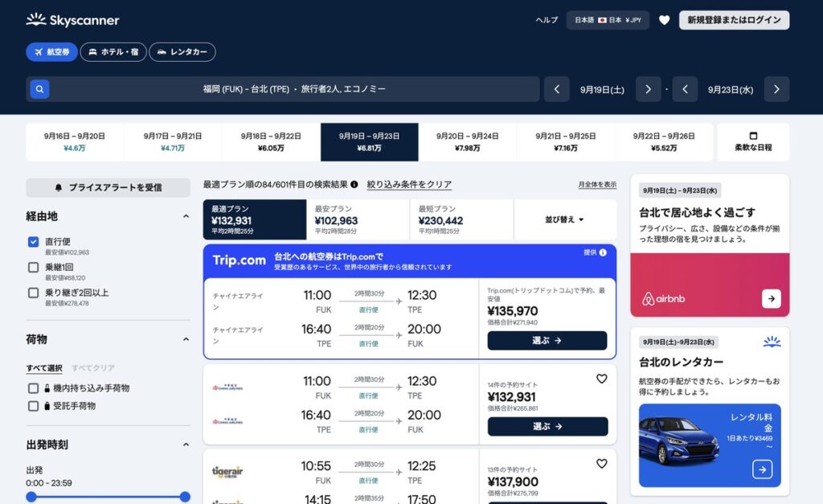
Task: Open saved favorites heart icon in header
Action: coord(664,20)
